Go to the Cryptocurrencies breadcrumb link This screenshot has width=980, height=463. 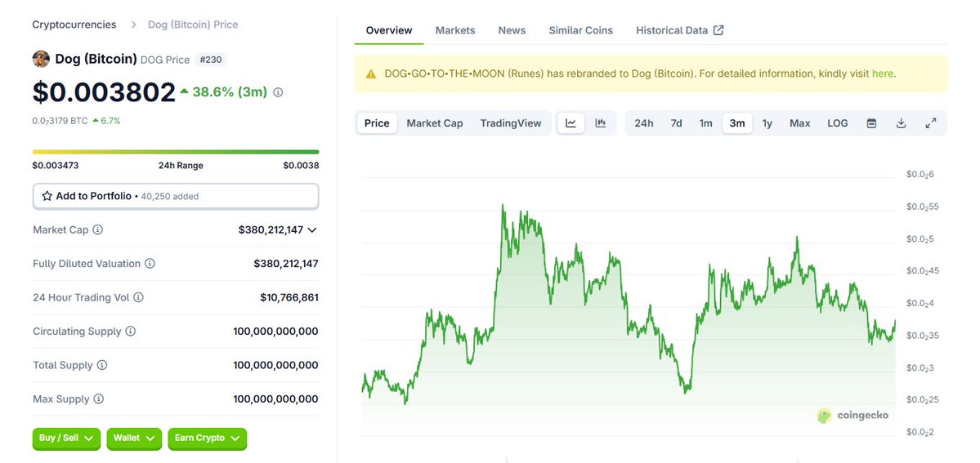(x=74, y=25)
